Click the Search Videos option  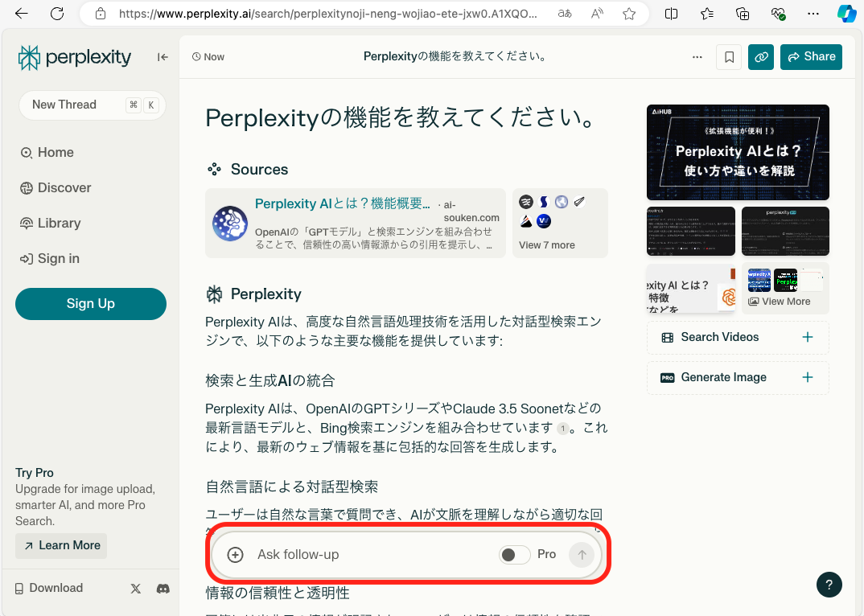pyautogui.click(x=738, y=337)
